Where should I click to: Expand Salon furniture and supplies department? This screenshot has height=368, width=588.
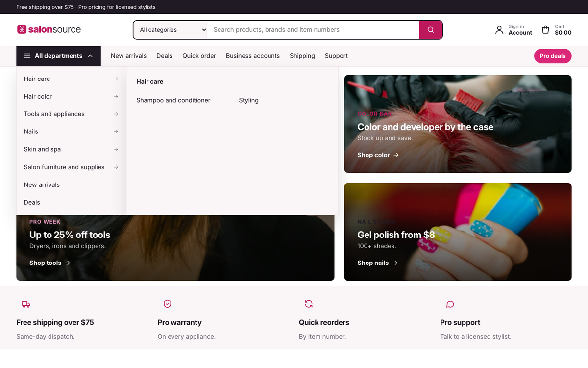tap(71, 167)
